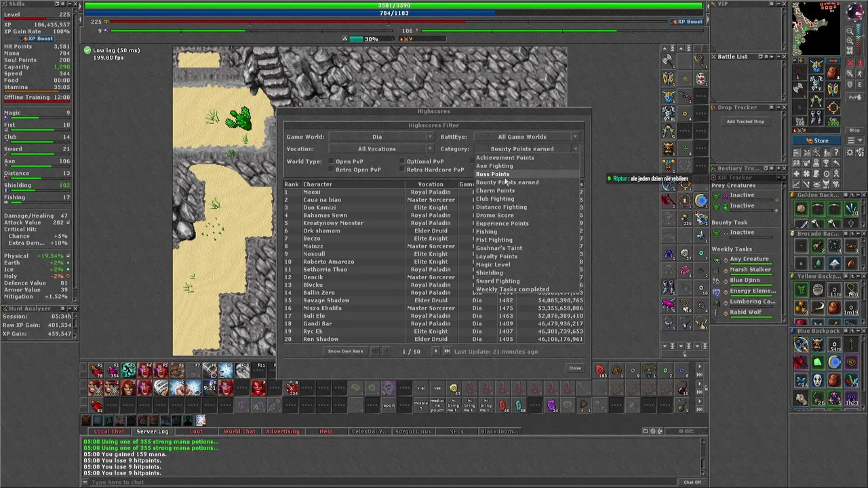Select the backpack equipment slot
This screenshot has height=488, width=868.
833,72
